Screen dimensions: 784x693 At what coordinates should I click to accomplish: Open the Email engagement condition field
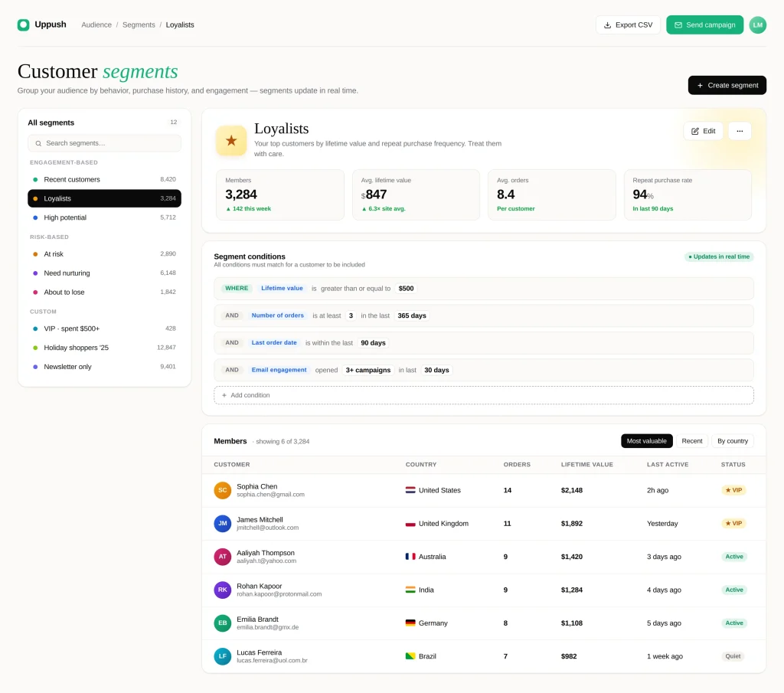tap(279, 370)
